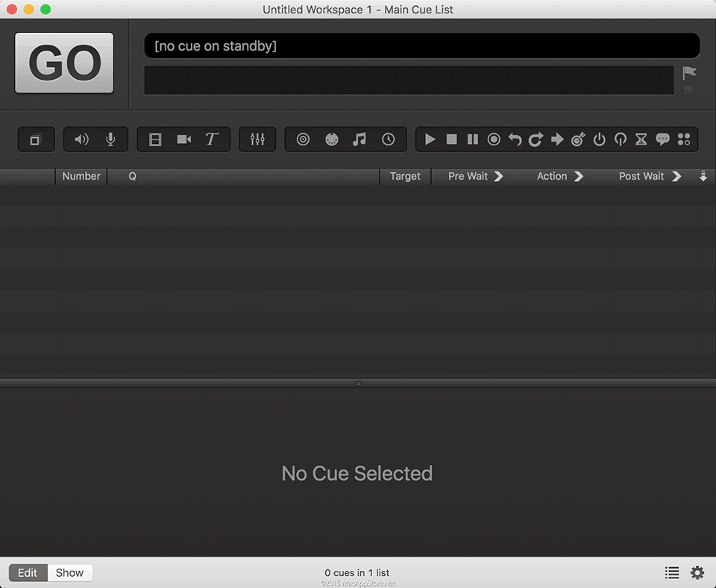Add a Group cue from the toolbar
Image resolution: width=716 pixels, height=588 pixels.
click(x=36, y=139)
